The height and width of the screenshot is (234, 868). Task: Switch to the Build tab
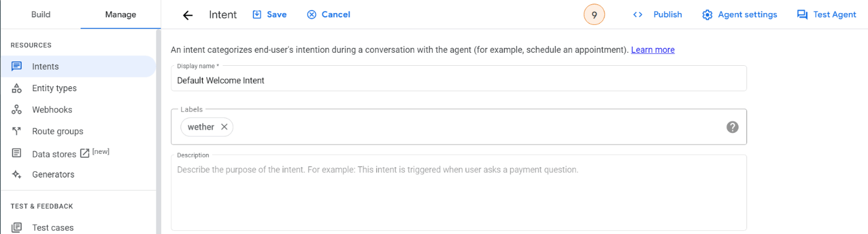tap(41, 14)
